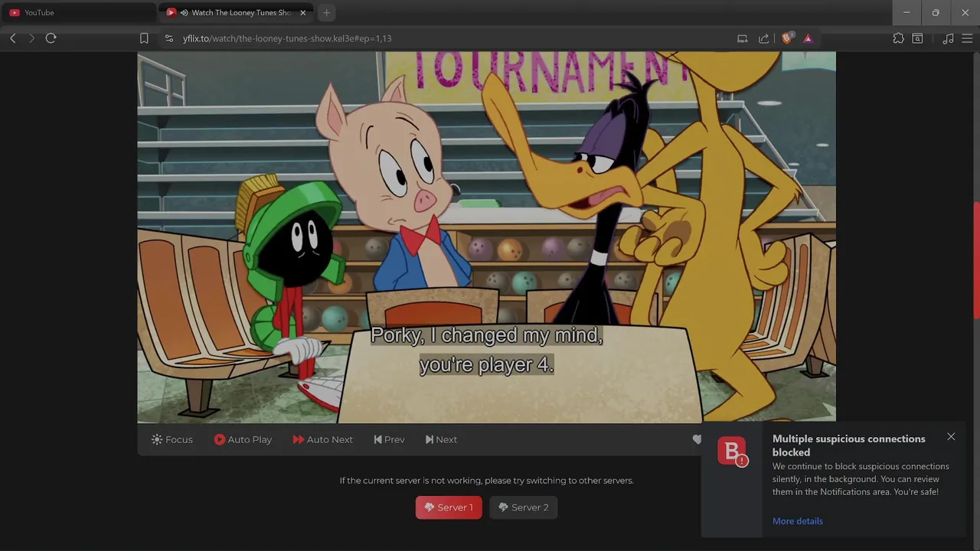Viewport: 980px width, 551px height.
Task: Open the sidebar search panel icon
Action: [x=917, y=38]
